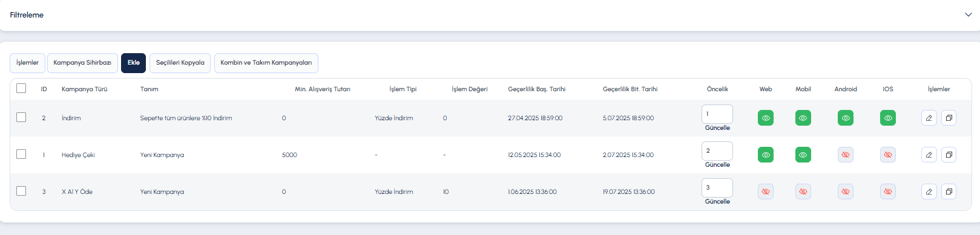Viewport: 980px width, 235px height.
Task: Select the checkbox for the X Al Y Öde row
Action: pos(21,191)
